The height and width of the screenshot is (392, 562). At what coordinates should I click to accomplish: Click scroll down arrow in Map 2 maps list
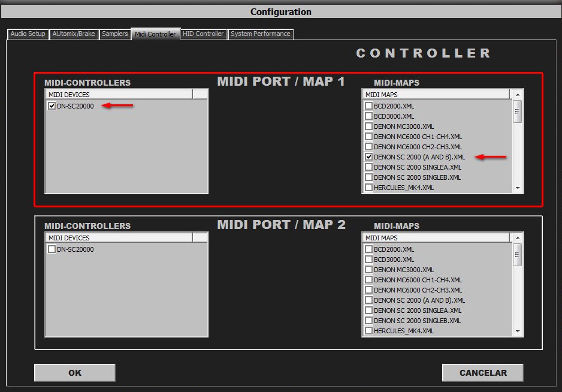(518, 331)
